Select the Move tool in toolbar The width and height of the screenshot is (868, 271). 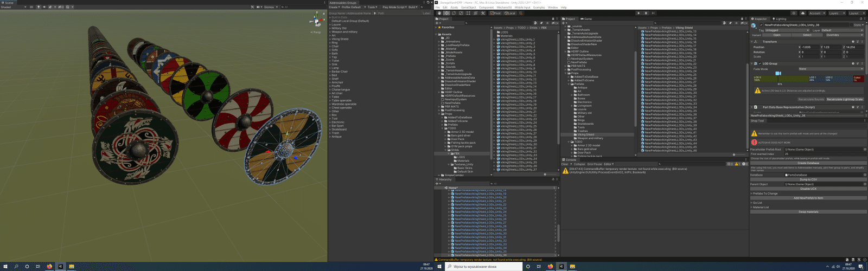(446, 13)
